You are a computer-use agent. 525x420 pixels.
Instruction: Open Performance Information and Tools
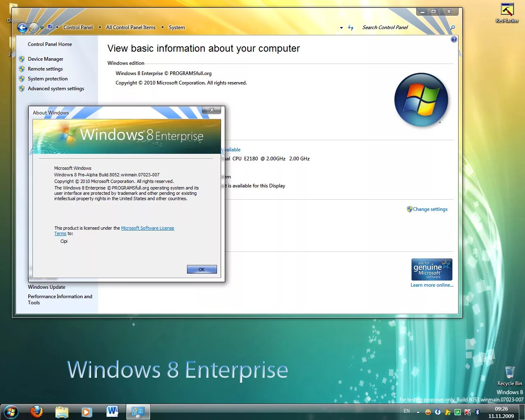pos(60,299)
